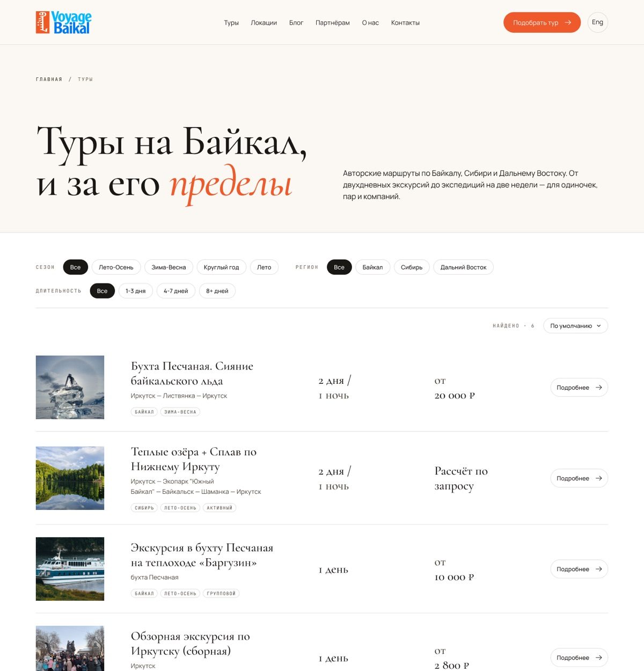Click Подробнее for Баргузин ship excursion
The image size is (644, 671).
[579, 569]
